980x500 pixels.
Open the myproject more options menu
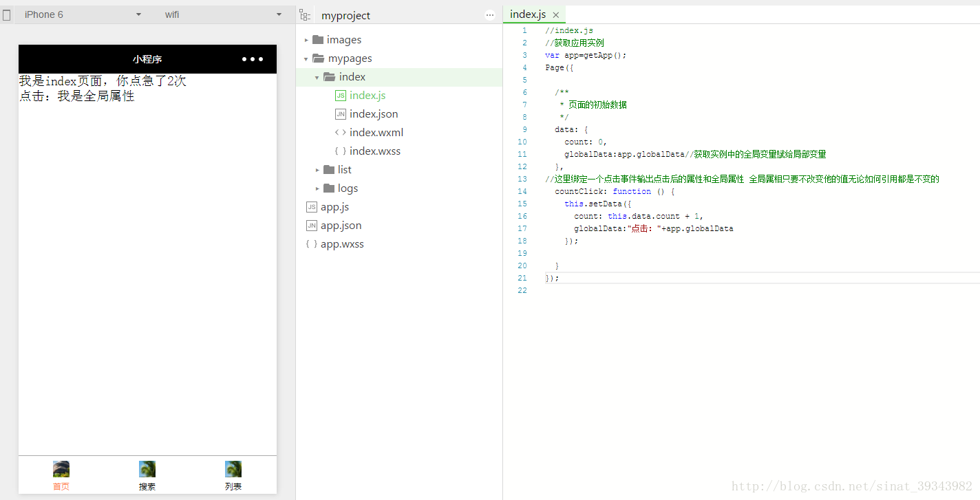tap(490, 15)
